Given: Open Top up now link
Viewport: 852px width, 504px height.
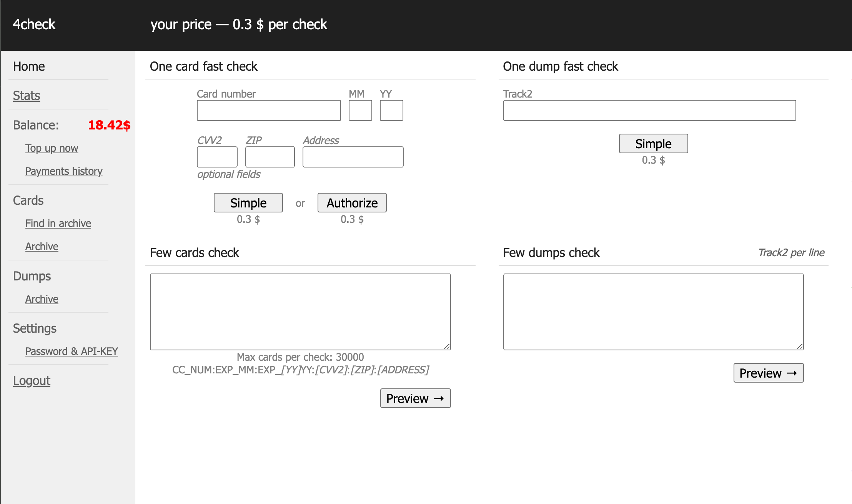Looking at the screenshot, I should tap(52, 148).
